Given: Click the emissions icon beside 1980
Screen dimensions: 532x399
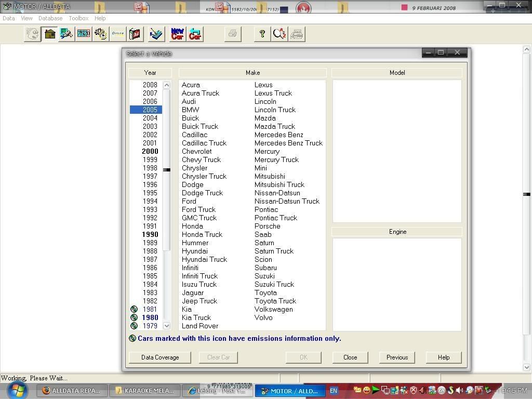Looking at the screenshot, I should click(134, 317).
